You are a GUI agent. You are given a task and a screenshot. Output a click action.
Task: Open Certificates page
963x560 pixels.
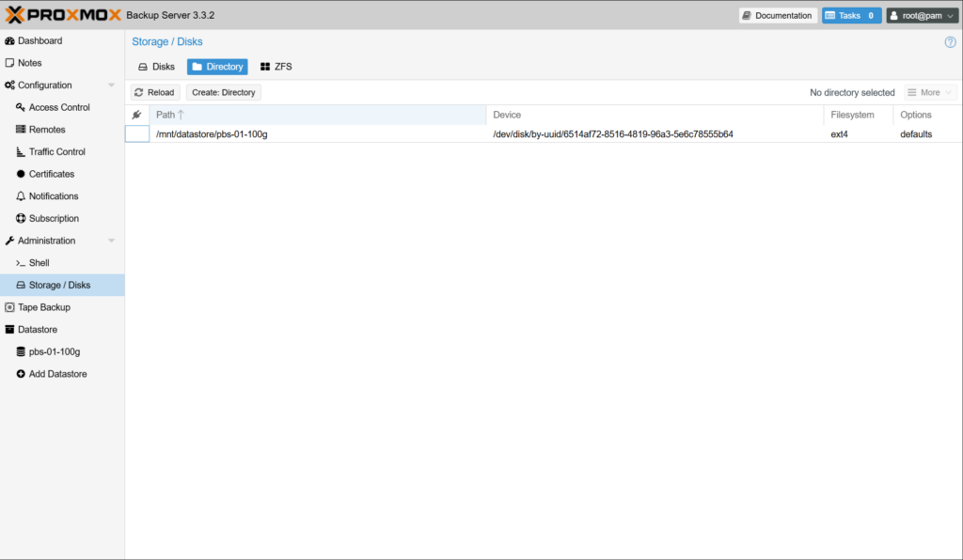pos(51,174)
